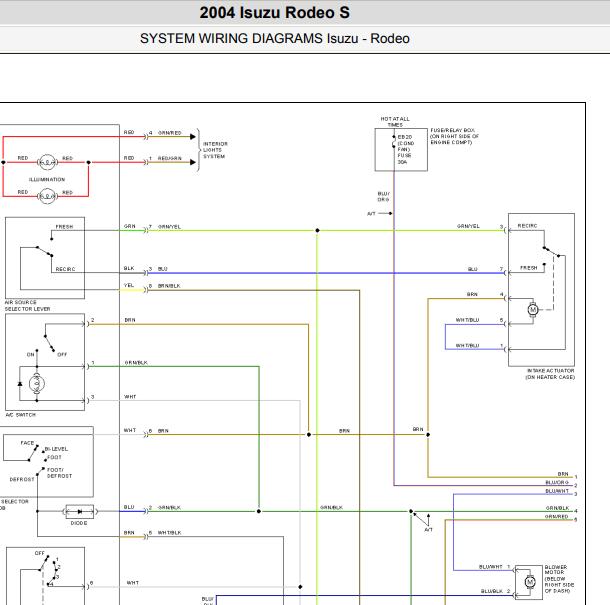
Task: Click the 'DIODE' label
Action: click(x=79, y=523)
